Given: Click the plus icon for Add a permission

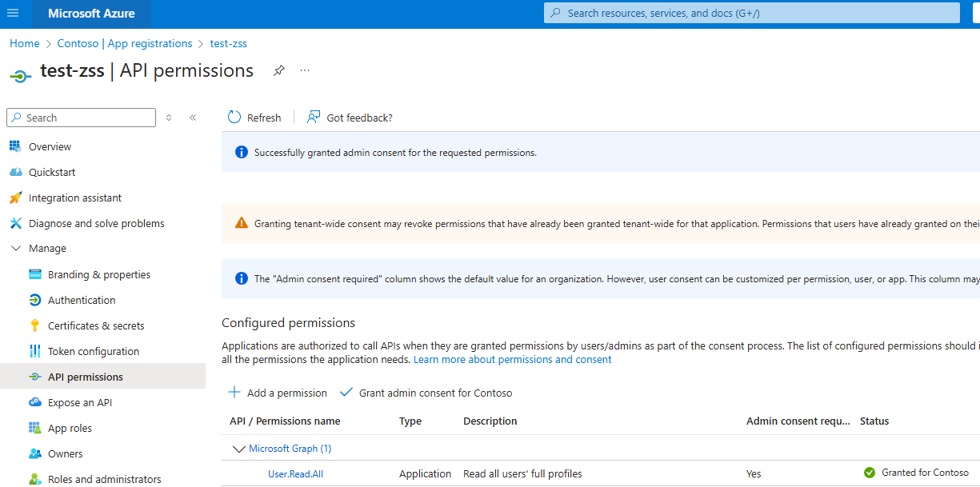Looking at the screenshot, I should click(x=234, y=392).
